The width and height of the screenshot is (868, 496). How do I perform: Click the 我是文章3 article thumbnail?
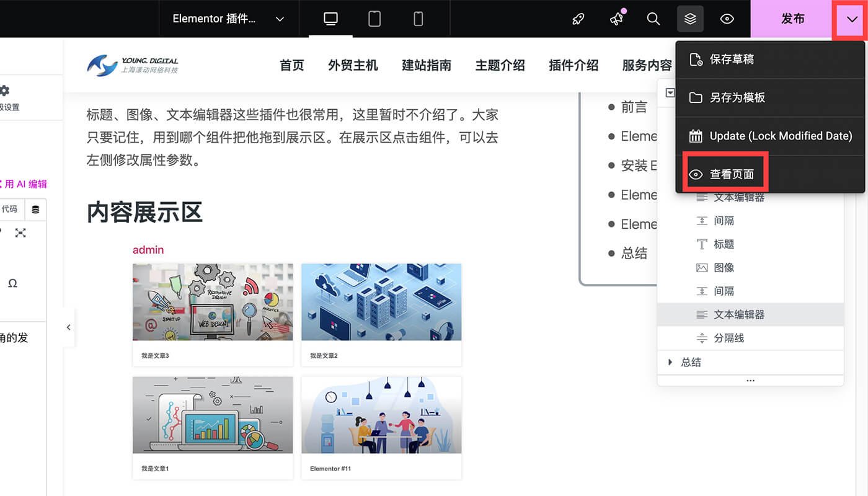click(213, 302)
